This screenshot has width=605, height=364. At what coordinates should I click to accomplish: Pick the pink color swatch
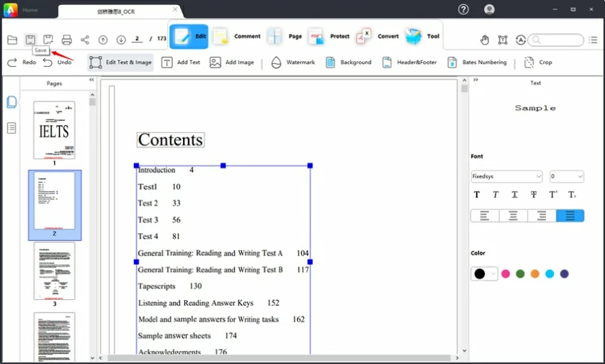click(506, 274)
